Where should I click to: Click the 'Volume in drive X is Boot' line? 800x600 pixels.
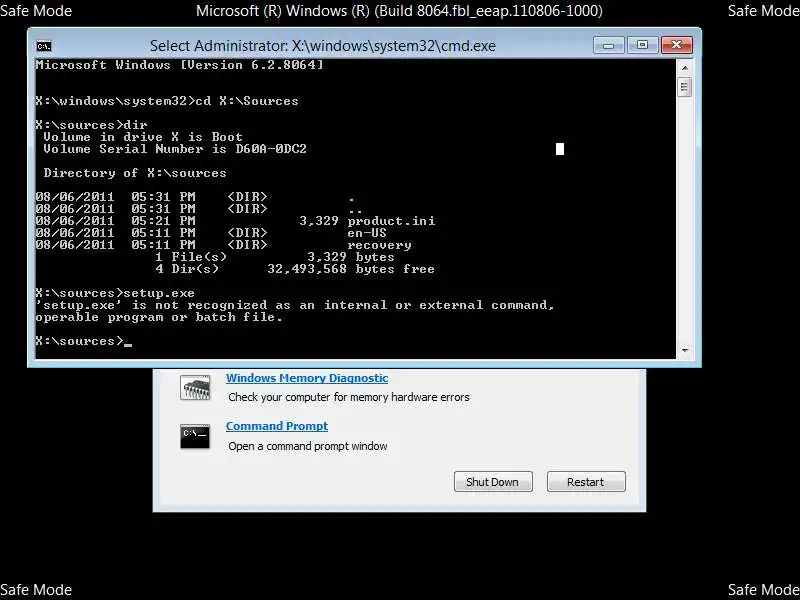[143, 137]
